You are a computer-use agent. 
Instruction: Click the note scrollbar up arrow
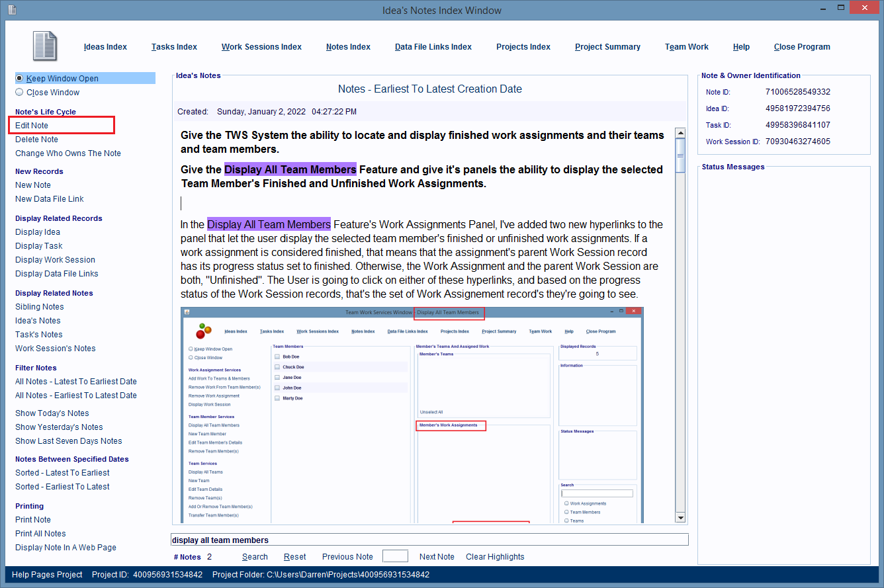[680, 132]
